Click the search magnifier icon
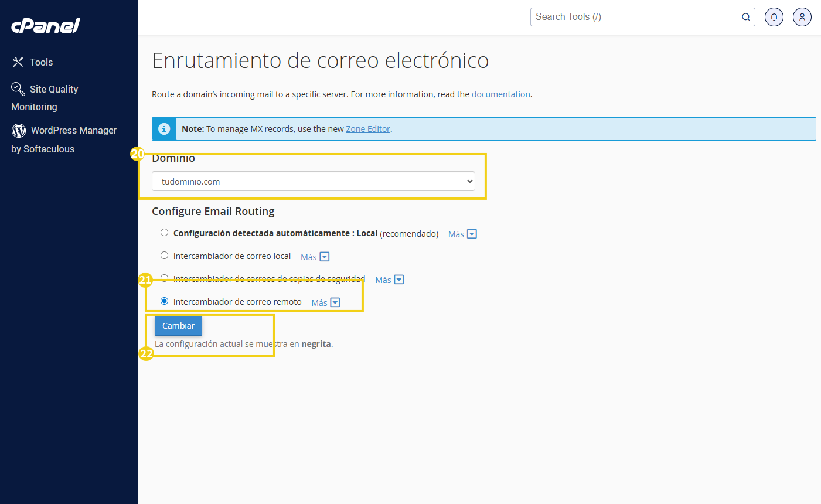821x504 pixels. [745, 17]
